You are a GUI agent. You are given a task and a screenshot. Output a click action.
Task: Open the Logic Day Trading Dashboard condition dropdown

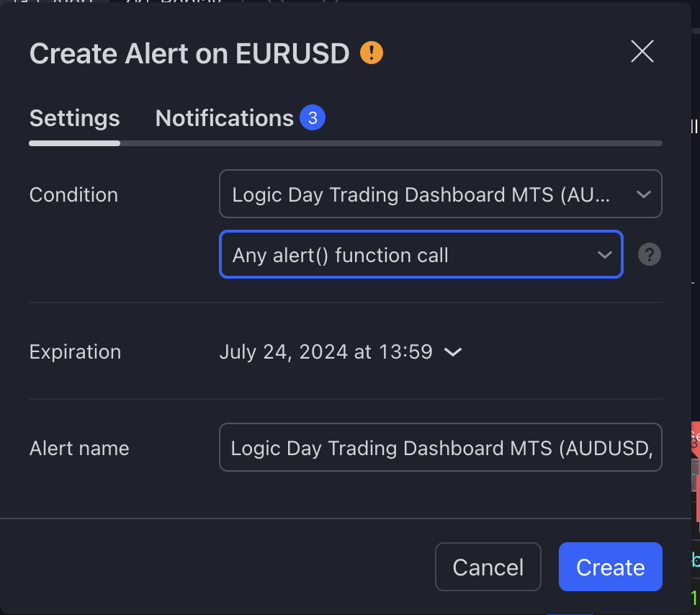pos(440,194)
